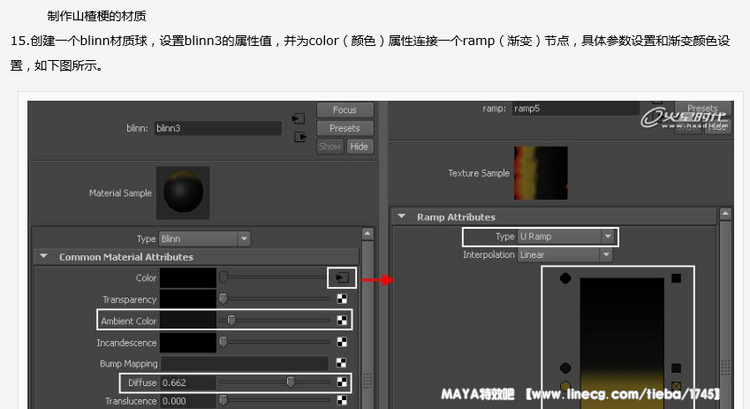Click the blinn go-to-output connection icon

coord(298,138)
